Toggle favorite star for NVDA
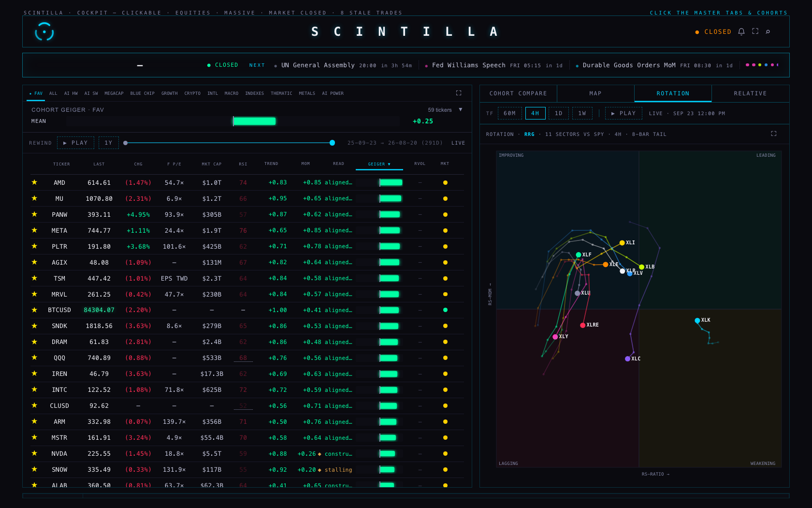Screen dimensions: 812x508 34,453
